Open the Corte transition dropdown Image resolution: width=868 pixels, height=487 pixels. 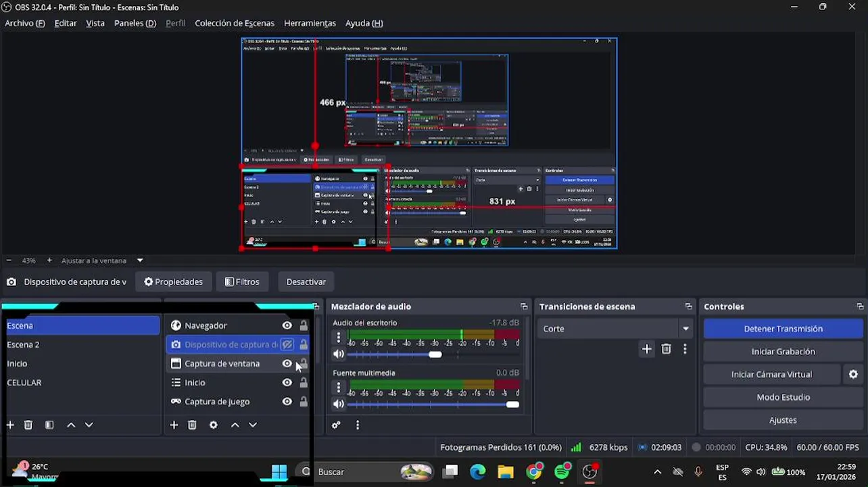[617, 329]
